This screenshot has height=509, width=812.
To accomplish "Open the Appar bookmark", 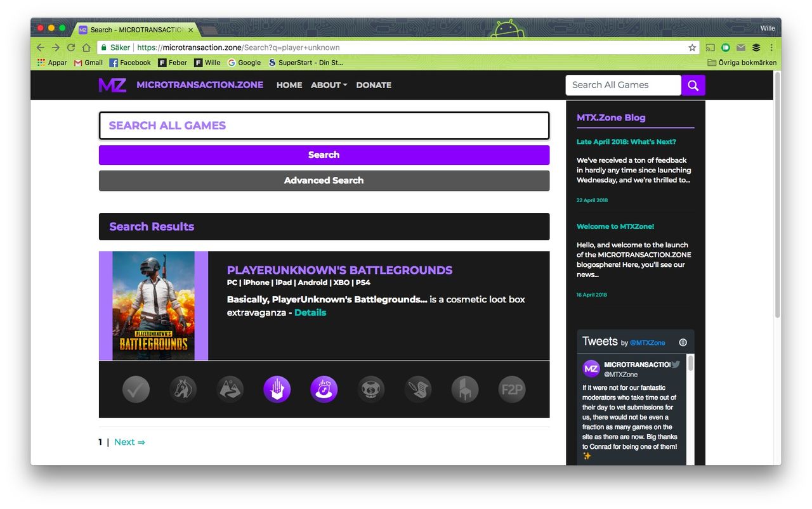I will pos(52,63).
